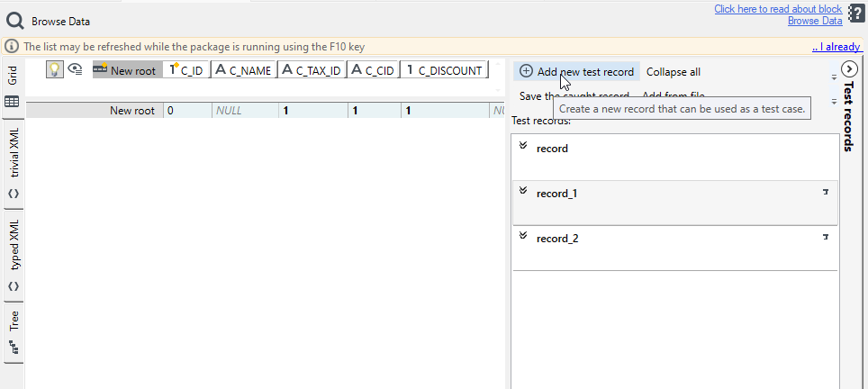Viewport: 868px width, 389px height.
Task: Click the info icon in the notification bar
Action: (x=13, y=47)
